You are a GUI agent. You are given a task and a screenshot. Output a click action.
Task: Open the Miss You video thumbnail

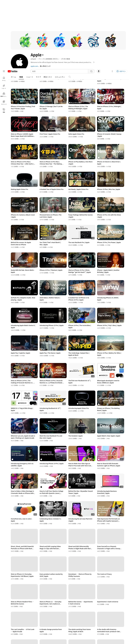[x=111, y=179]
